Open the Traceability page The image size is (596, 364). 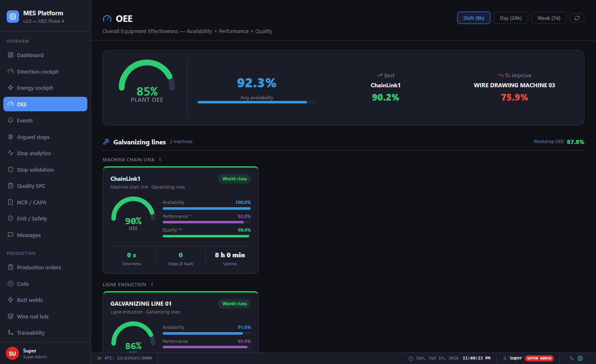[45, 333]
